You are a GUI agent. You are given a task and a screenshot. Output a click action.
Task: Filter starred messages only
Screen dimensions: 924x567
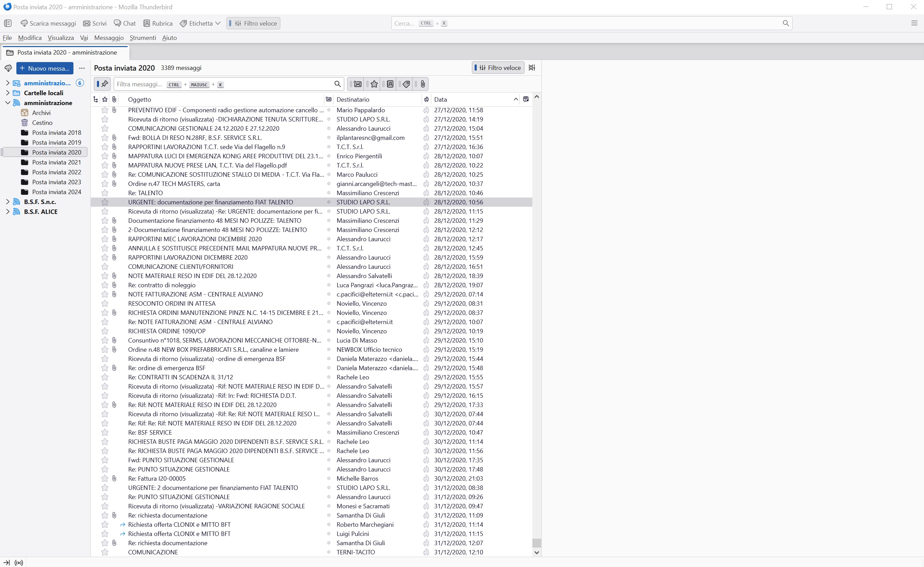point(374,84)
